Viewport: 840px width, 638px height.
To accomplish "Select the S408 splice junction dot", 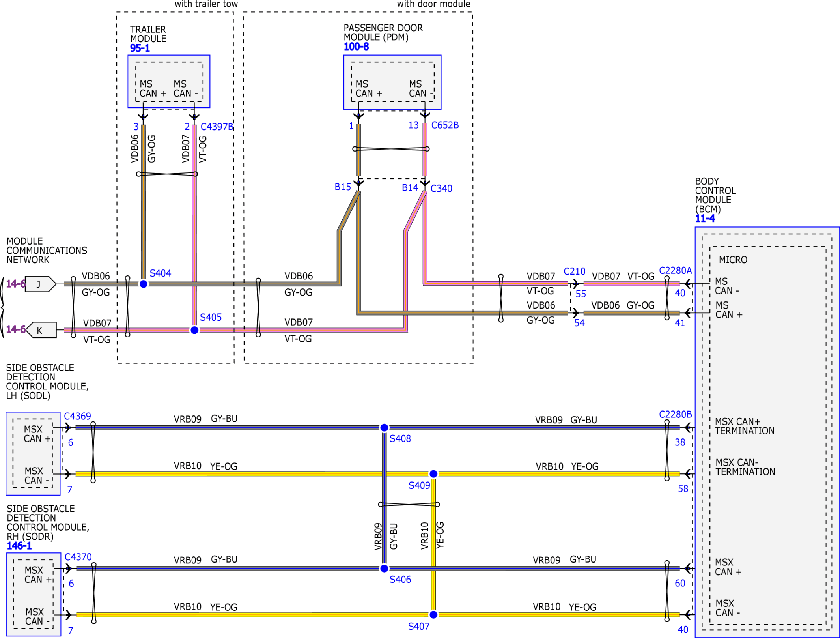I will click(384, 427).
